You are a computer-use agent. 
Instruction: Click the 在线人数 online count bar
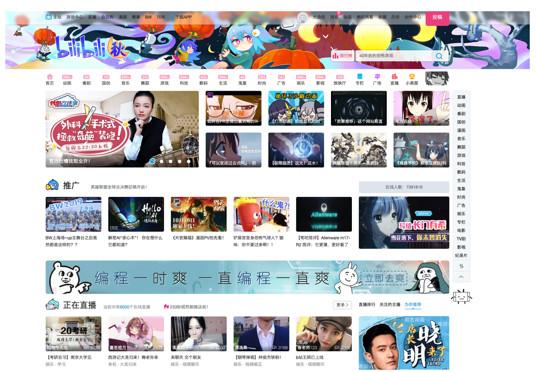click(x=404, y=187)
